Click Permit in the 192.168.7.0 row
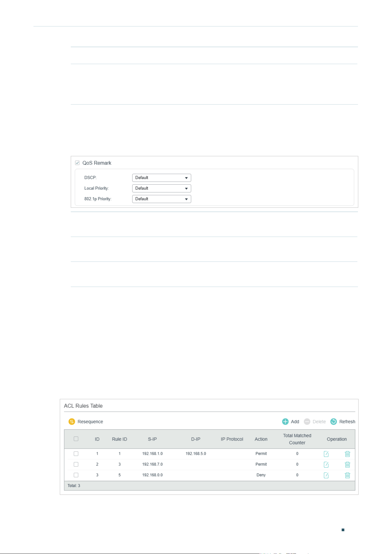Image resolution: width=392 pixels, height=554 pixels. pos(261,464)
